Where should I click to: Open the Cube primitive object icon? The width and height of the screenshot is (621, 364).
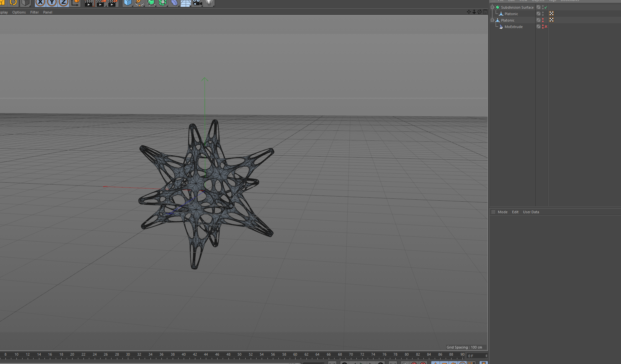coord(128,3)
